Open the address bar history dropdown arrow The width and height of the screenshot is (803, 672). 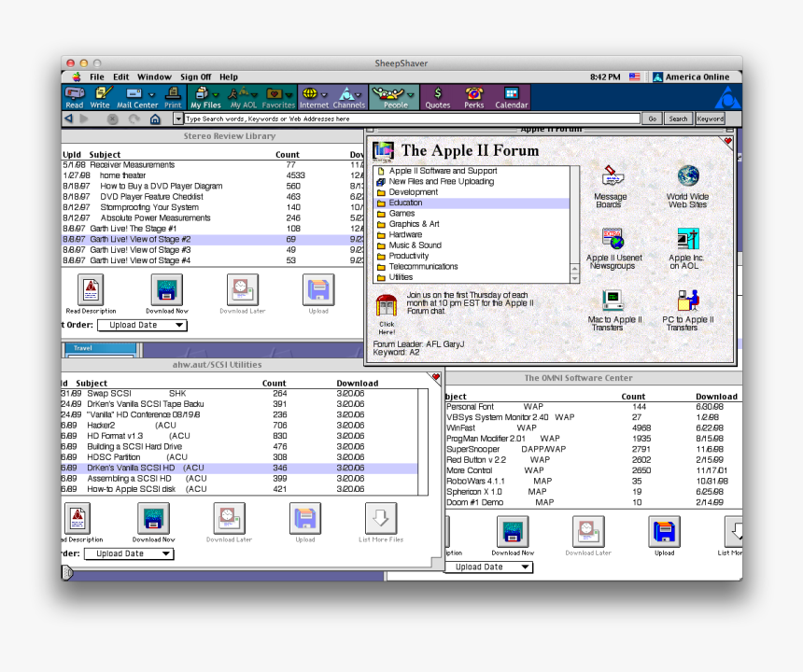tap(178, 119)
